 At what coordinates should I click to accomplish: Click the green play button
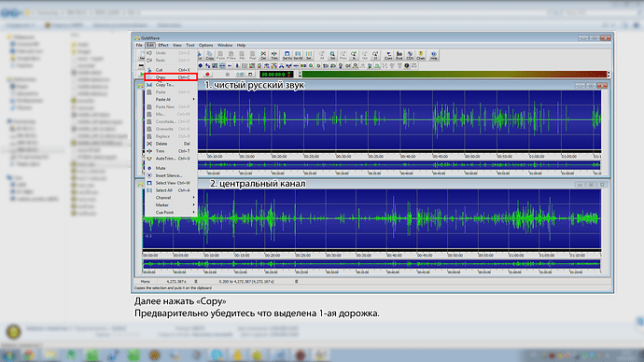(x=142, y=75)
